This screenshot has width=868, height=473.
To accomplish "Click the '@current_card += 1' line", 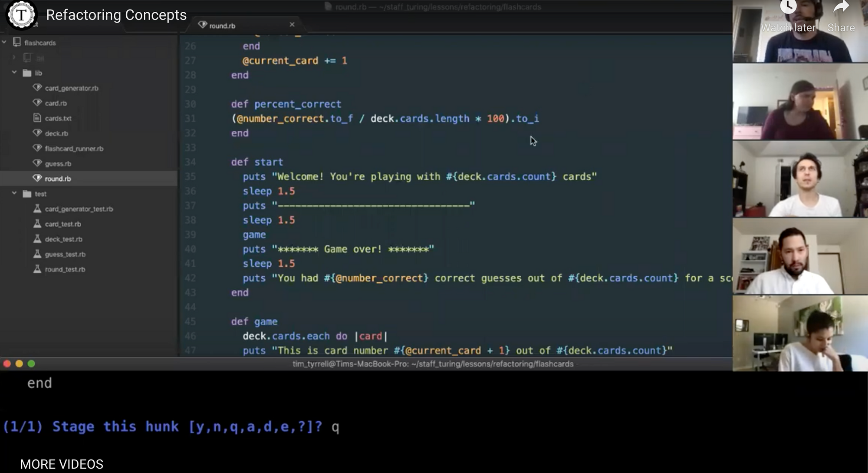I will click(x=295, y=61).
